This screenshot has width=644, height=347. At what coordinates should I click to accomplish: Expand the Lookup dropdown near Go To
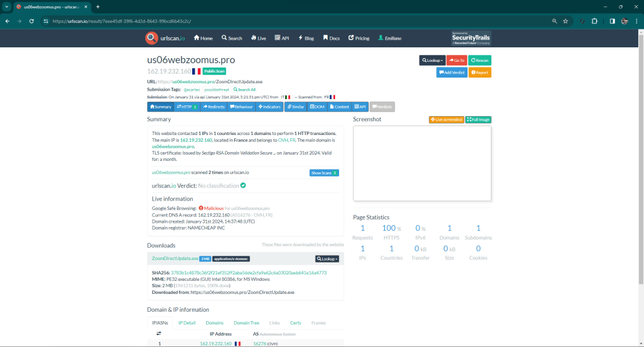[x=432, y=61]
